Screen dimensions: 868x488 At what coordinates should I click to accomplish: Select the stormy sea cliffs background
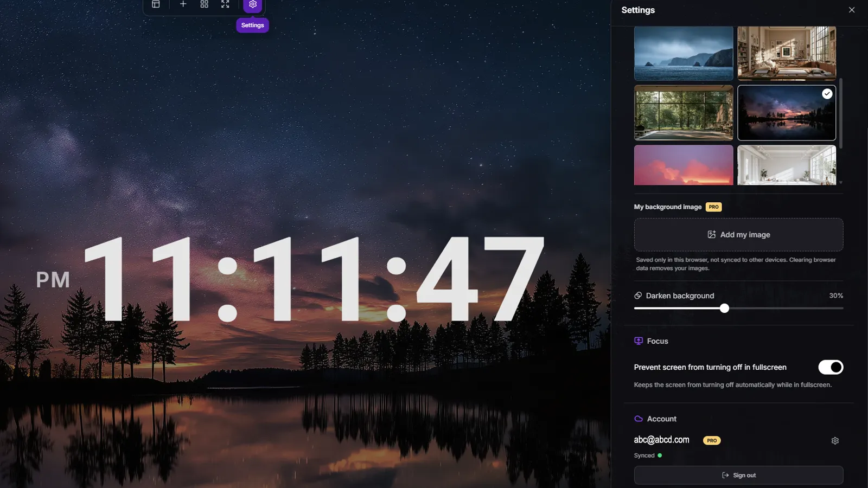[684, 53]
